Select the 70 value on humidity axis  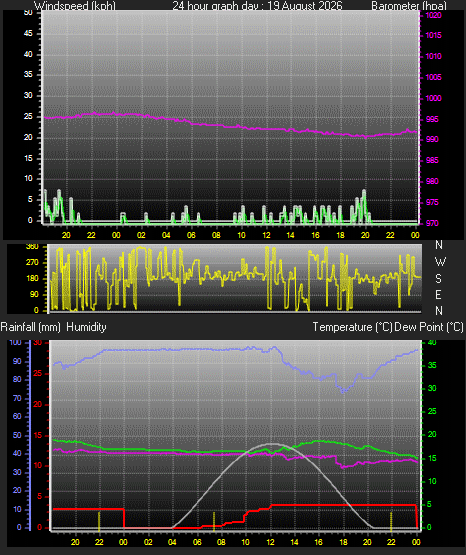pyautogui.click(x=17, y=398)
